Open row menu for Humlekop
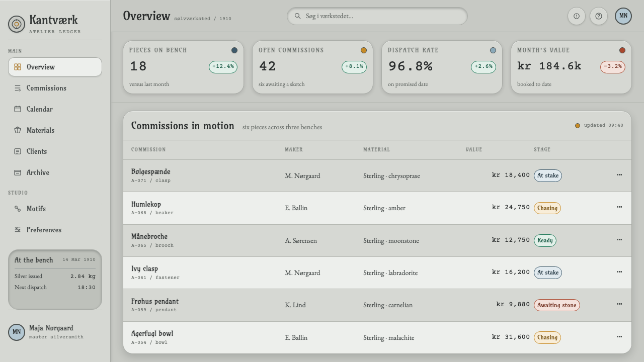The width and height of the screenshot is (644, 362). [x=619, y=207]
